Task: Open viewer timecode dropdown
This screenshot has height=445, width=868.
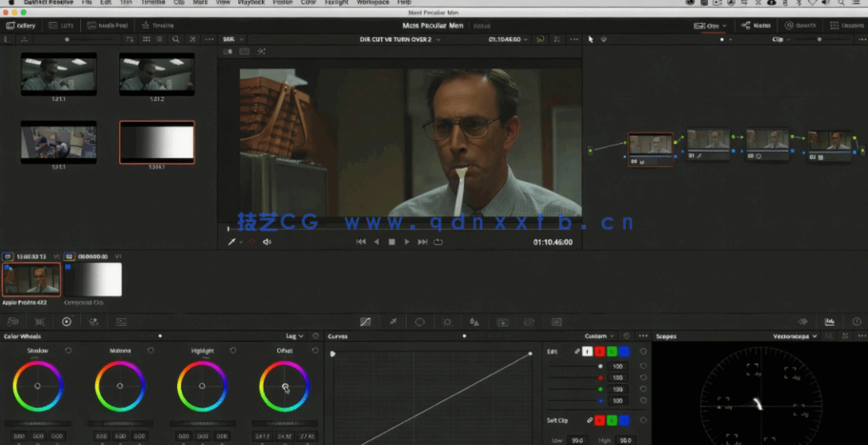Action: (x=508, y=39)
